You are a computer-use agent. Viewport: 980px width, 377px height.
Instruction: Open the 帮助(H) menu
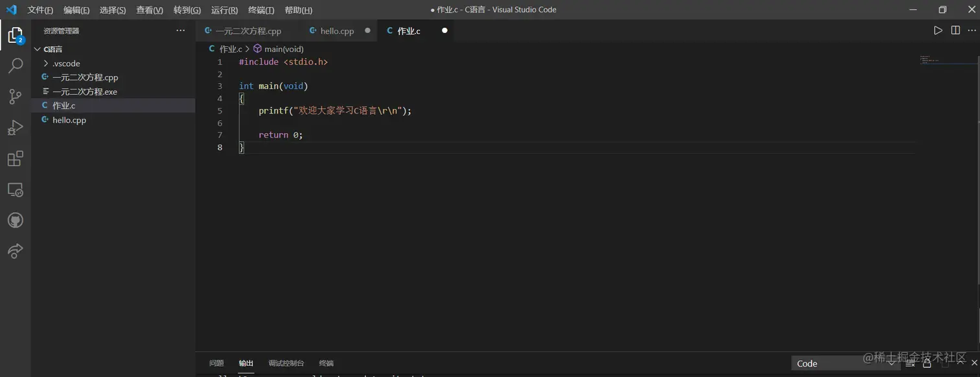tap(298, 10)
